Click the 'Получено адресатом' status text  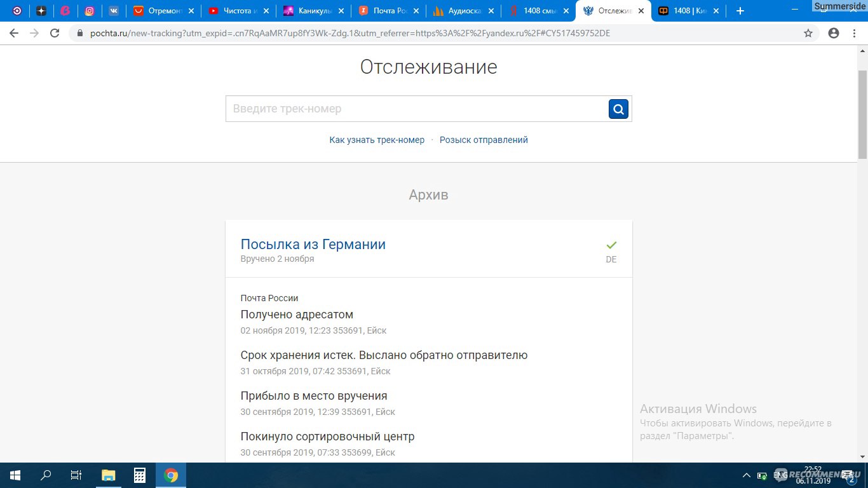tap(297, 315)
